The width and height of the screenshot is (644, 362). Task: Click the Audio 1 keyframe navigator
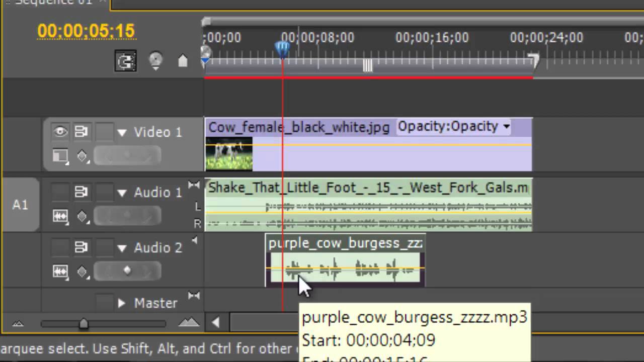(x=127, y=217)
